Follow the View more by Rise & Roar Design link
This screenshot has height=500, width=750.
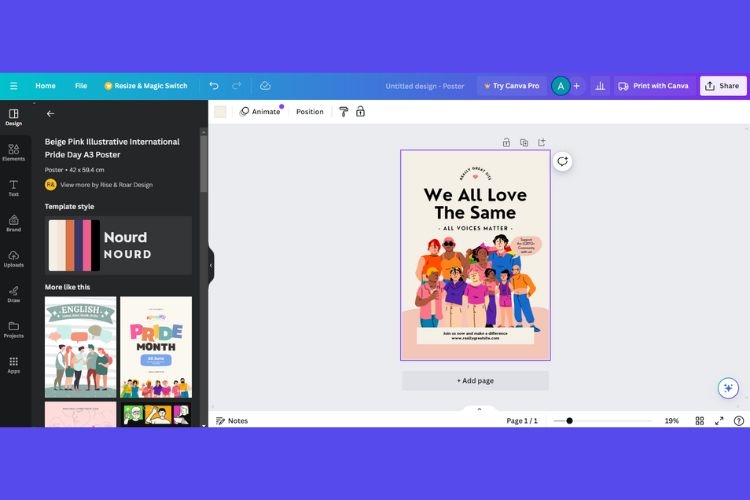[x=106, y=185]
